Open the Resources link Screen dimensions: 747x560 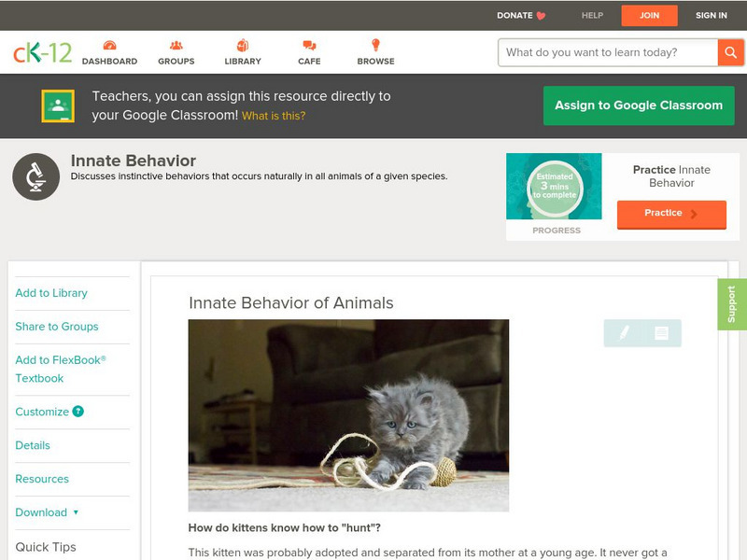click(x=42, y=479)
